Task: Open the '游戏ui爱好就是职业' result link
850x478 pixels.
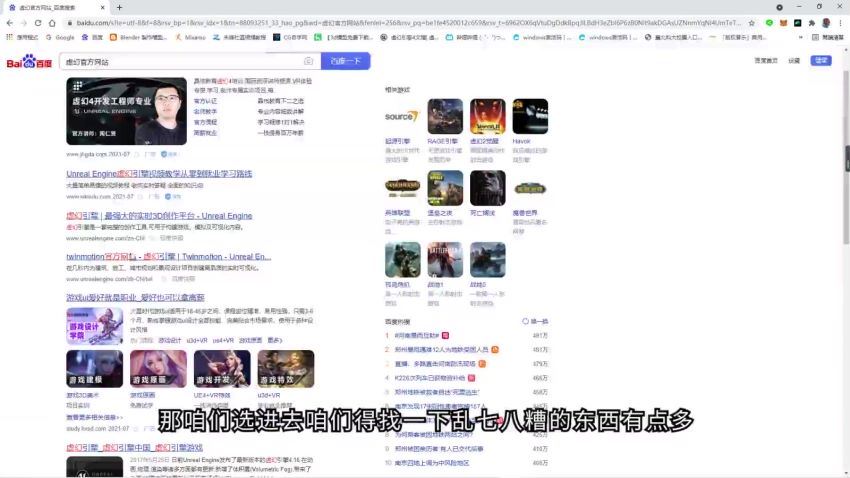Action: (x=136, y=298)
